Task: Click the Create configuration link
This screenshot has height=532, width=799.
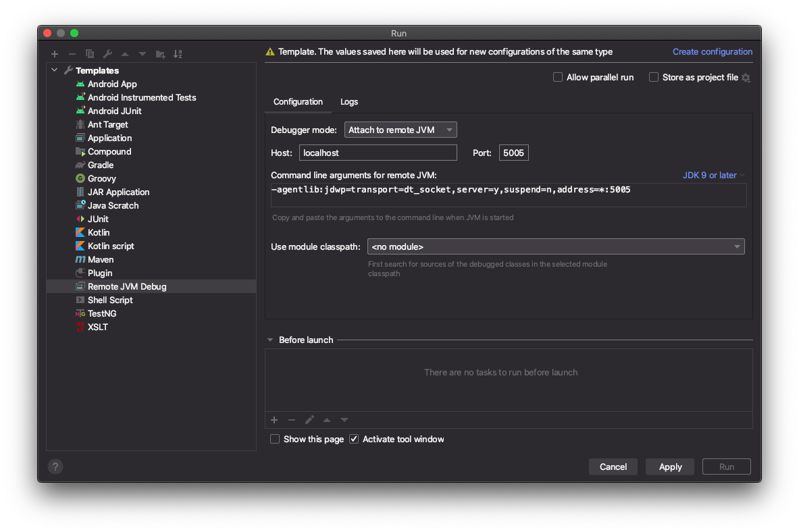Action: (x=712, y=51)
